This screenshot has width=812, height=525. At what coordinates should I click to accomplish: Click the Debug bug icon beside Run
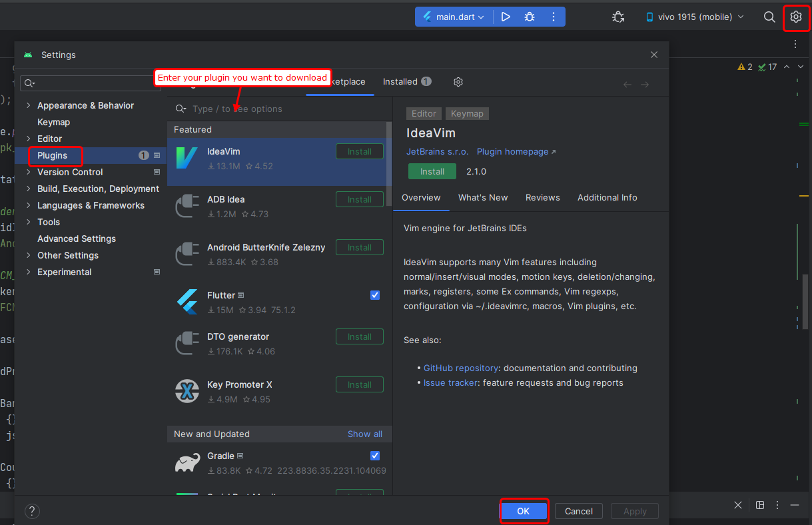point(530,17)
